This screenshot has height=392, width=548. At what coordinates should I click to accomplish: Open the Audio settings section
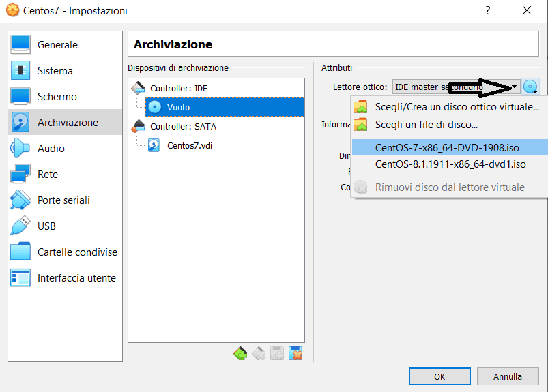click(x=65, y=148)
